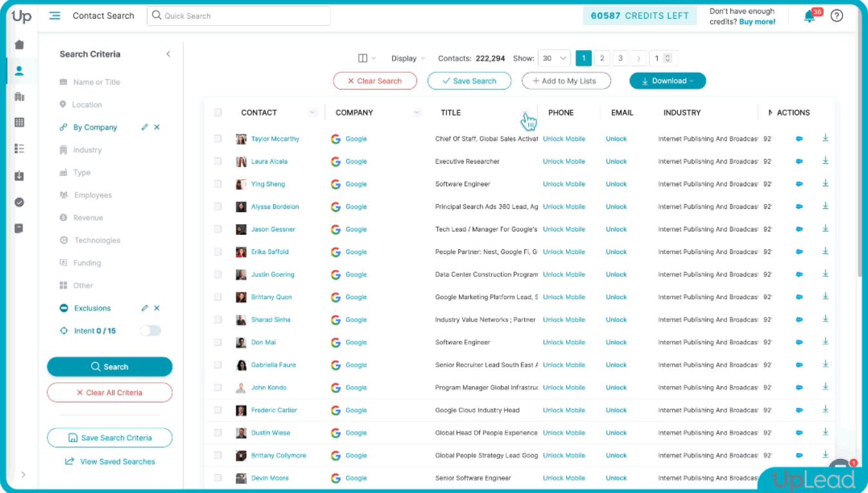
Task: Open the downloads sidebar icon
Action: click(19, 175)
